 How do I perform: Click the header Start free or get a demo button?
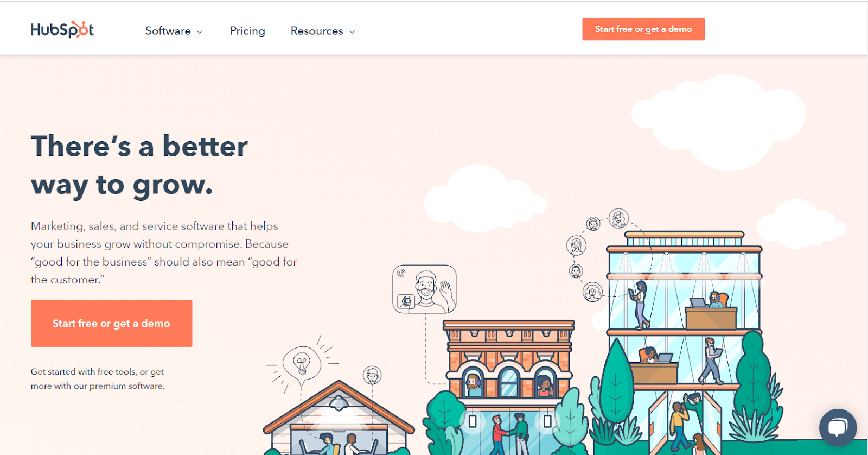[x=643, y=29]
